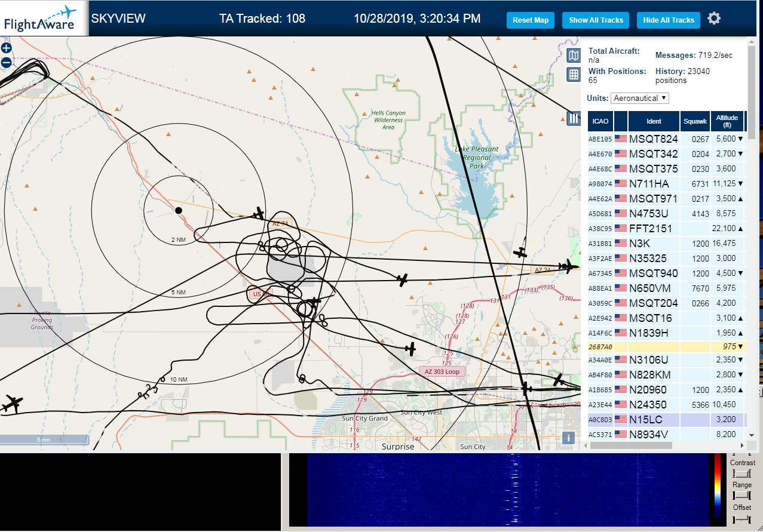The height and width of the screenshot is (532, 763).
Task: Select the N20960 aircraft row
Action: [x=666, y=390]
